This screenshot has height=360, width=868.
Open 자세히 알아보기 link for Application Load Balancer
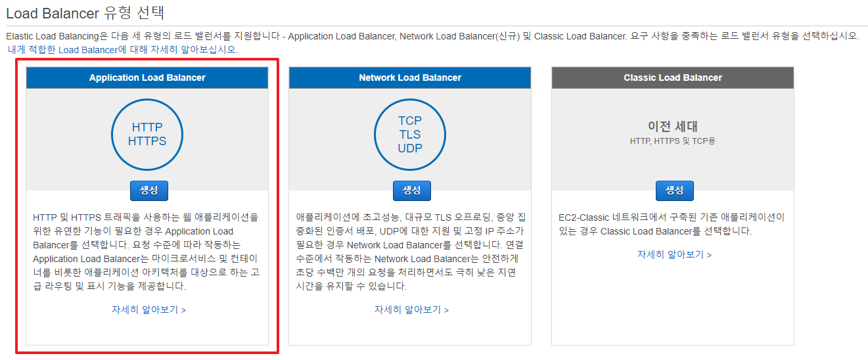[148, 309]
